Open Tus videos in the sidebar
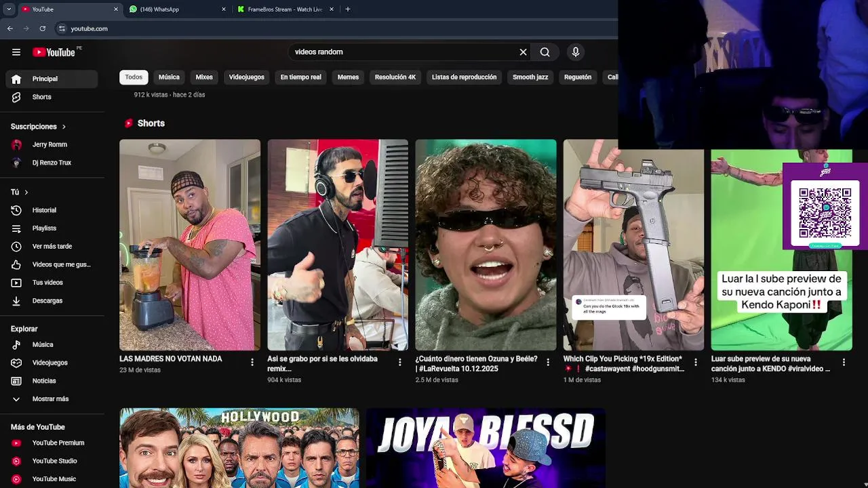The image size is (868, 488). tap(52, 283)
